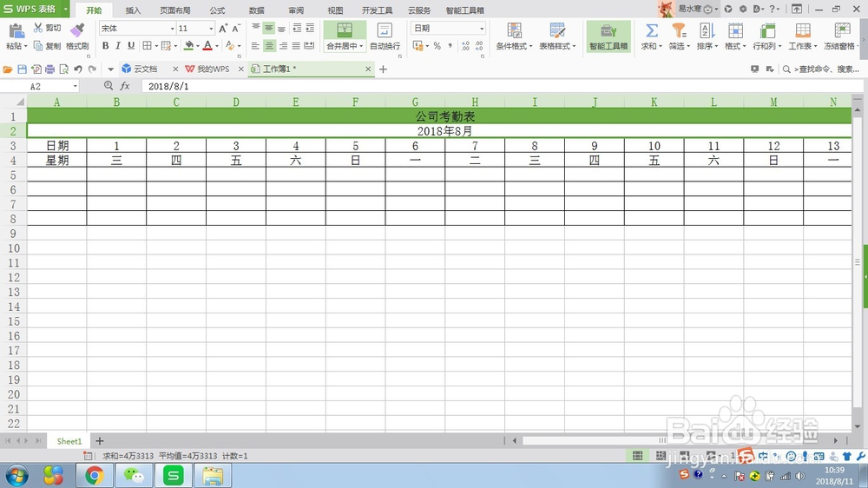
Task: Select the Sheet1 worksheet tab
Action: 69,441
